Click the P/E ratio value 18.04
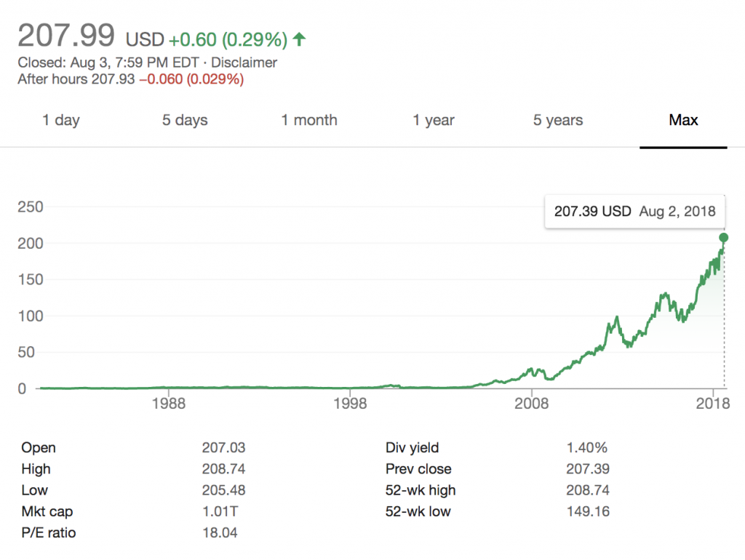745x560 pixels. pos(219,533)
